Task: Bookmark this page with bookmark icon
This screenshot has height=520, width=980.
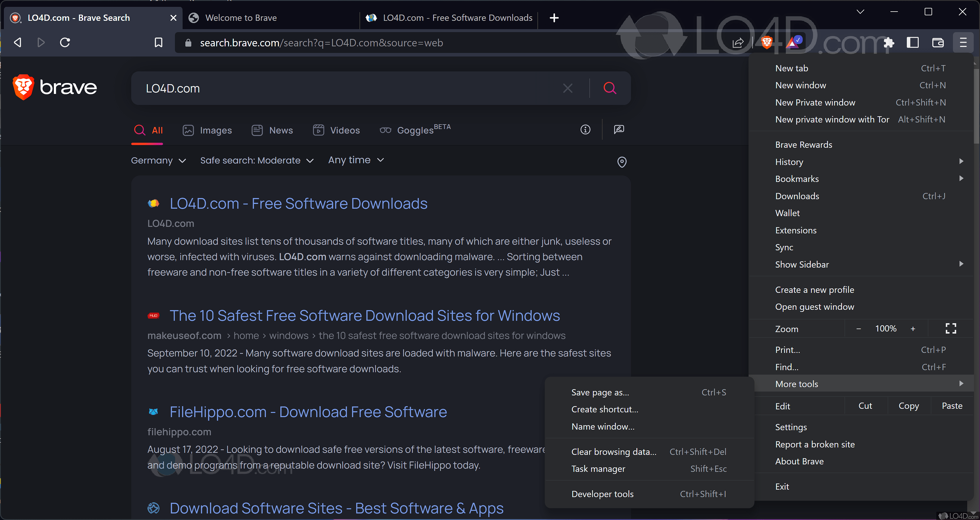Action: point(158,42)
